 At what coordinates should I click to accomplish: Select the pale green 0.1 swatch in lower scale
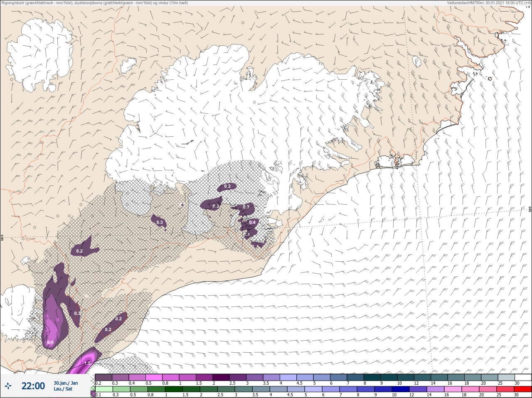coord(103,389)
